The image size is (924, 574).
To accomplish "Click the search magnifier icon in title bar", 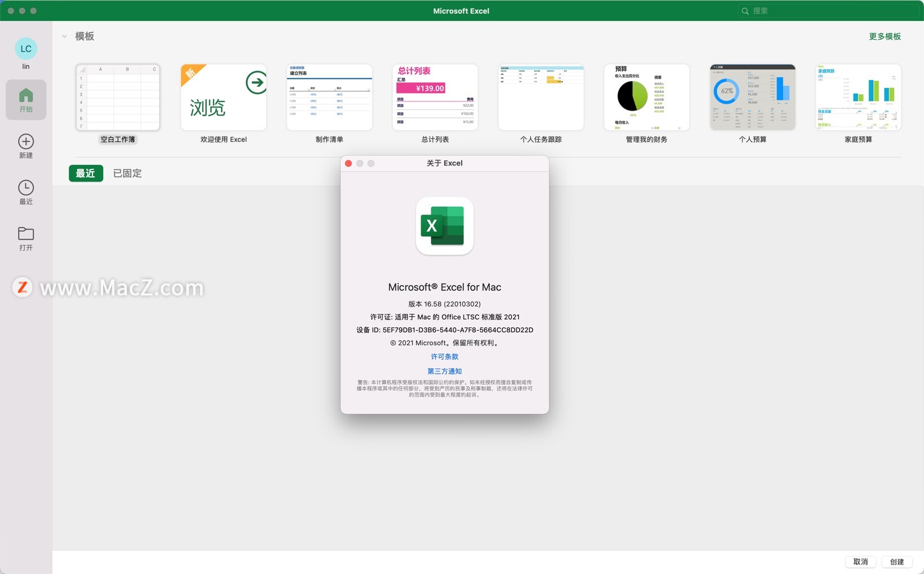I will [x=745, y=11].
